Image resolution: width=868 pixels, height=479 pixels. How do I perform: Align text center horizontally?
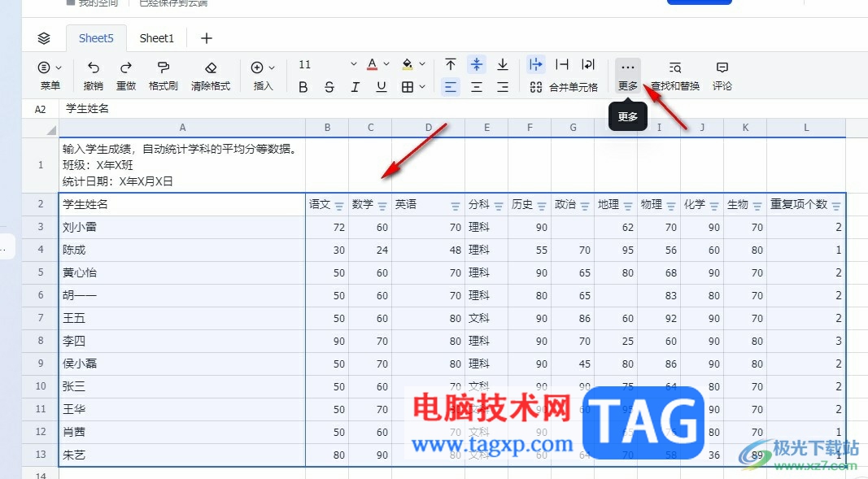click(477, 87)
